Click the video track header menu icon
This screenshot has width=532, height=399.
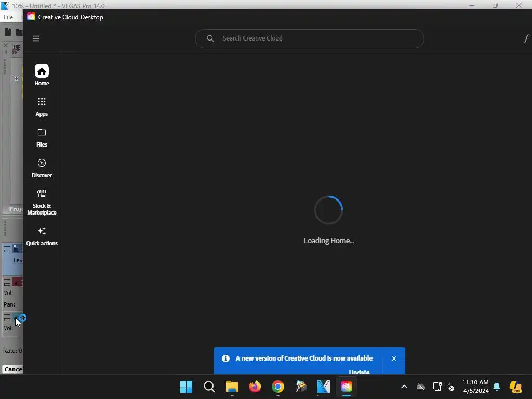point(7,249)
